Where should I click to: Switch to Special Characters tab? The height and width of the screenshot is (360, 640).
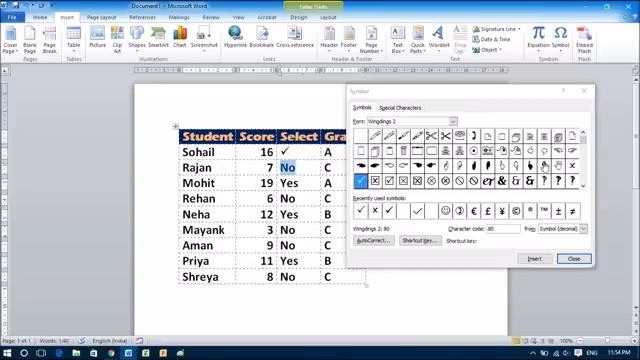coord(400,108)
